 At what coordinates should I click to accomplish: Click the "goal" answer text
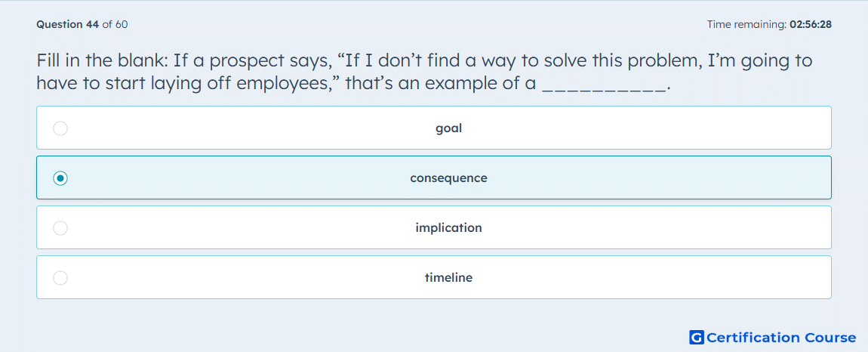(x=448, y=128)
